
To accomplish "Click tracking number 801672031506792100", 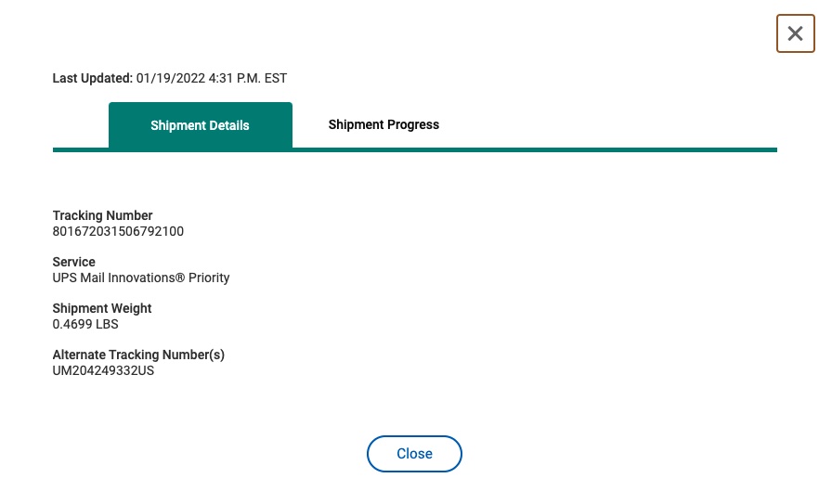I will pyautogui.click(x=118, y=231).
